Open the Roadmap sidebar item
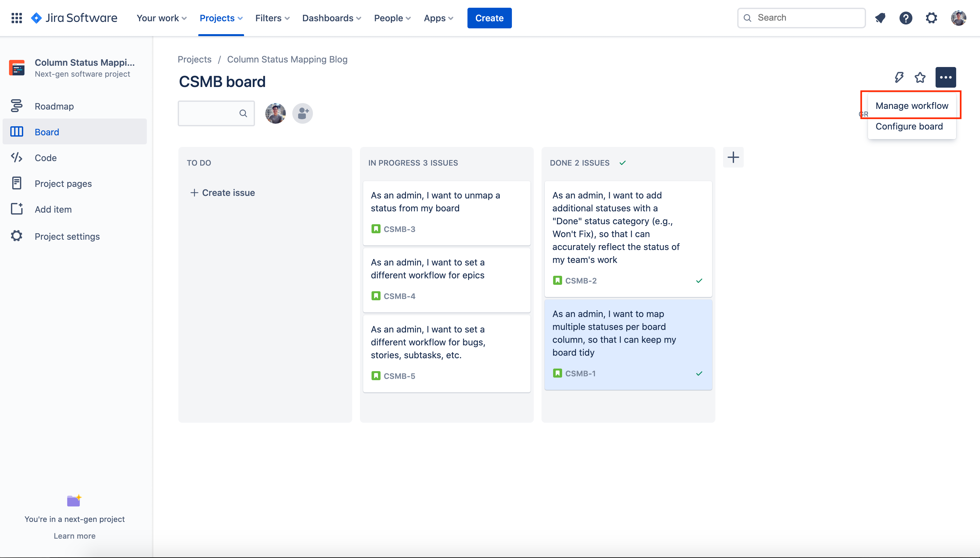 pos(54,106)
